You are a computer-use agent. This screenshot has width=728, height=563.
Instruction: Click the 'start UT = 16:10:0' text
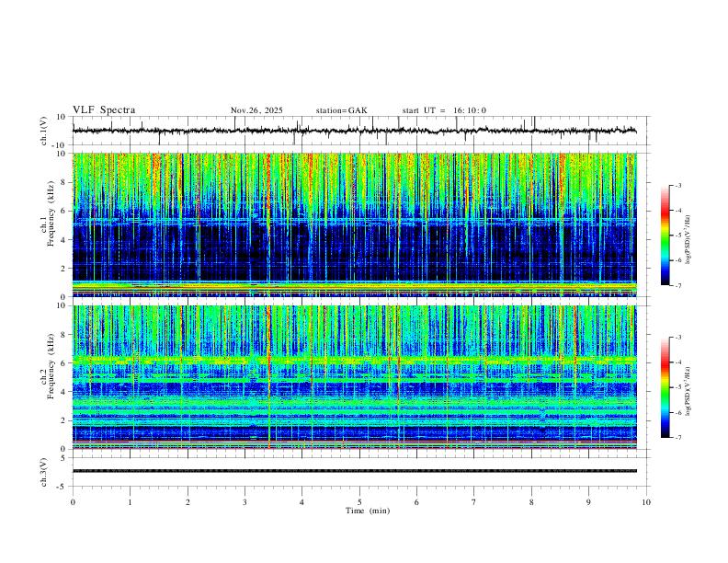[x=444, y=110]
